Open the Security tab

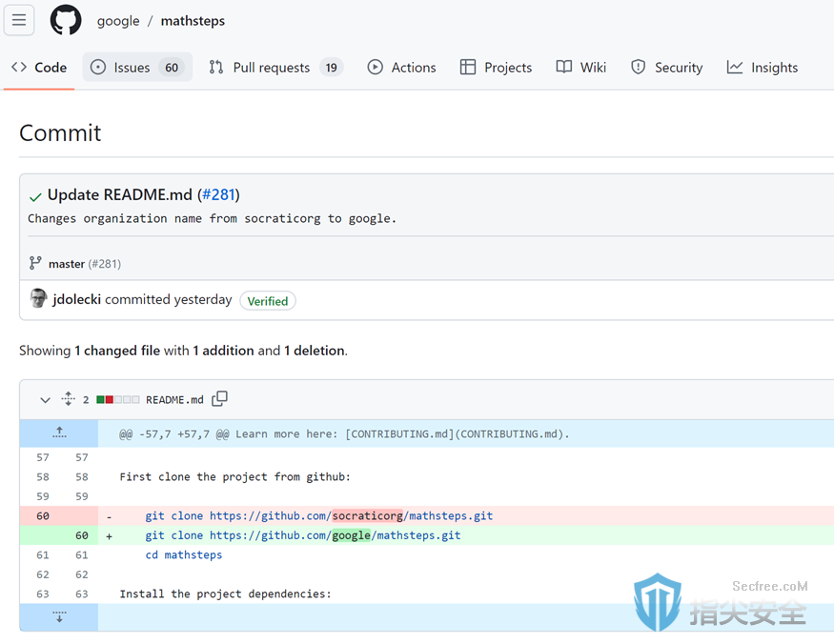(666, 68)
